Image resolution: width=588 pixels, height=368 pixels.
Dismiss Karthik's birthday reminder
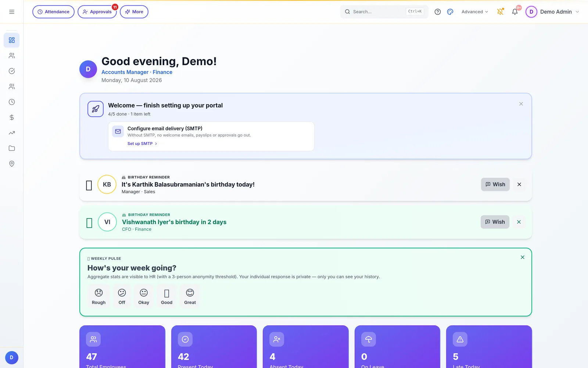(519, 184)
